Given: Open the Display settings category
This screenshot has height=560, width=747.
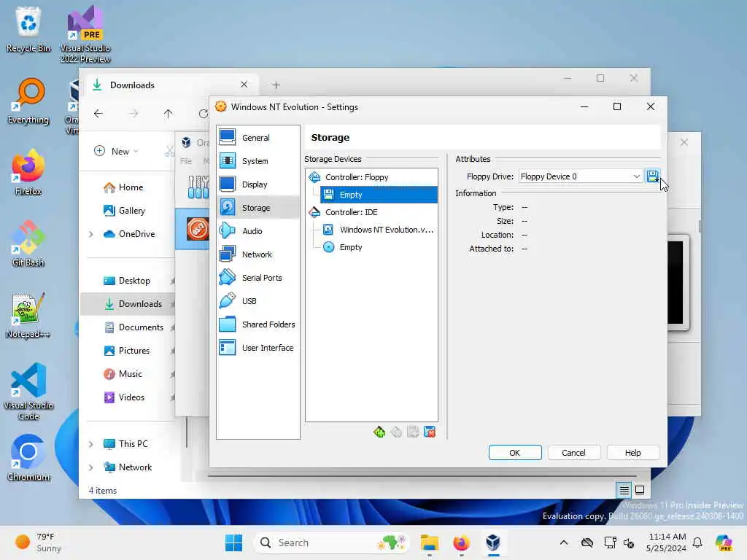Looking at the screenshot, I should tap(258, 184).
